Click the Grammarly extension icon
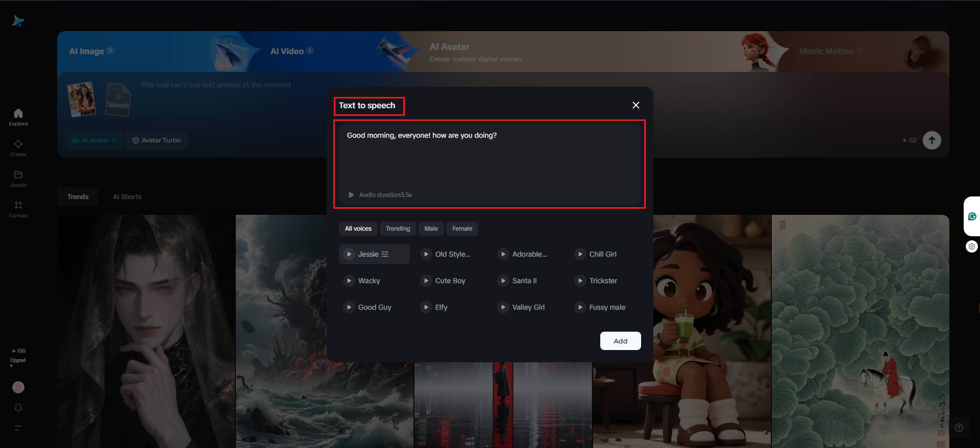 [x=972, y=216]
